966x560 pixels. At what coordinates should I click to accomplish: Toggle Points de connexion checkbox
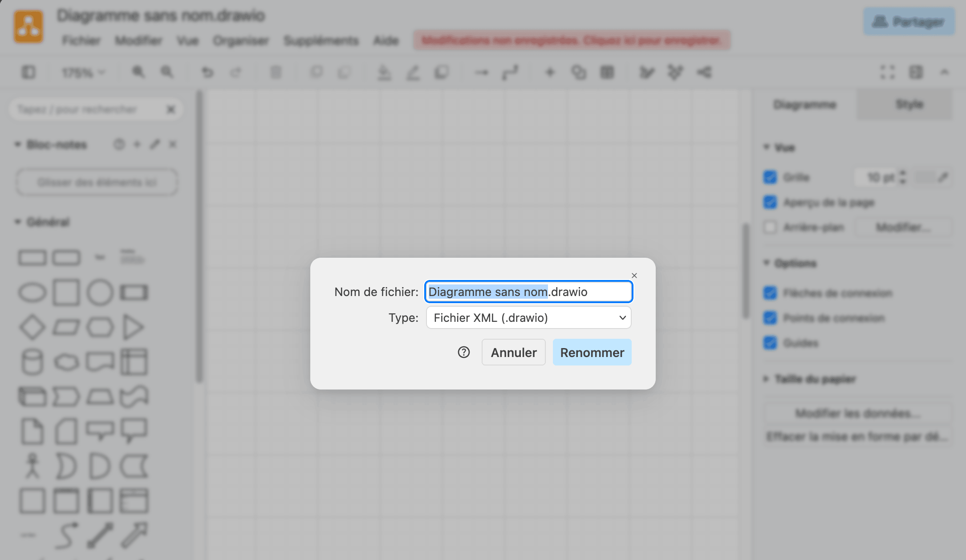click(x=770, y=318)
